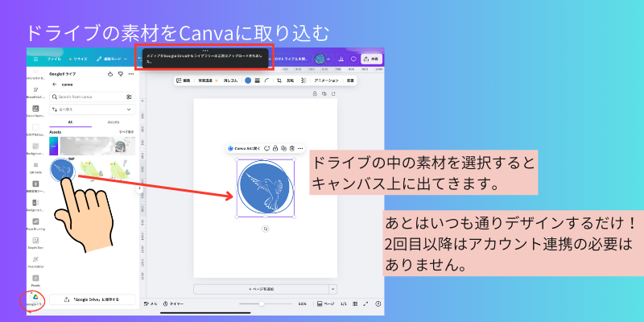Open the Pexels app in sidebar
Viewport: 644px width, 322px height.
35,280
